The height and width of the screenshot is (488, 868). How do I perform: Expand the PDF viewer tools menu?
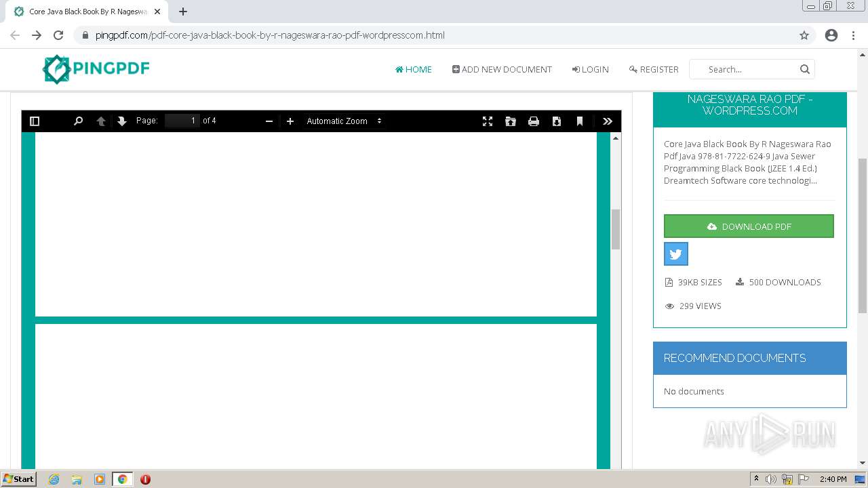tap(608, 121)
